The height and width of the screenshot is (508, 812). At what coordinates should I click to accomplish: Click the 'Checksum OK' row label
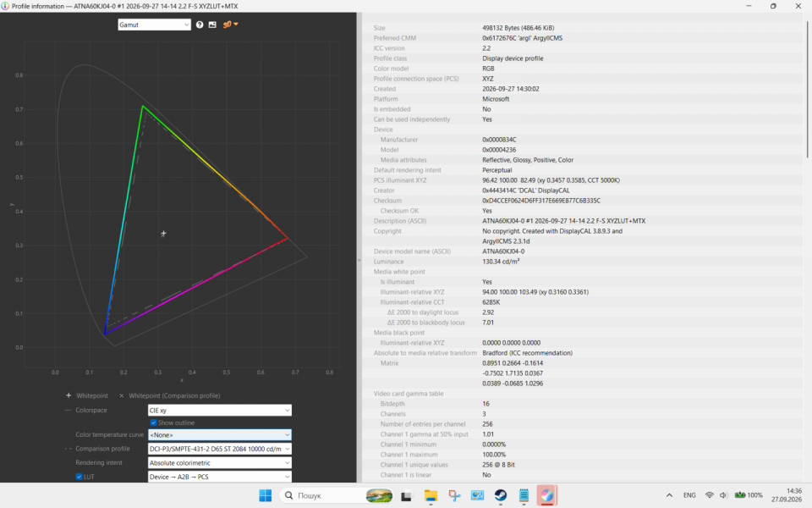pyautogui.click(x=399, y=211)
